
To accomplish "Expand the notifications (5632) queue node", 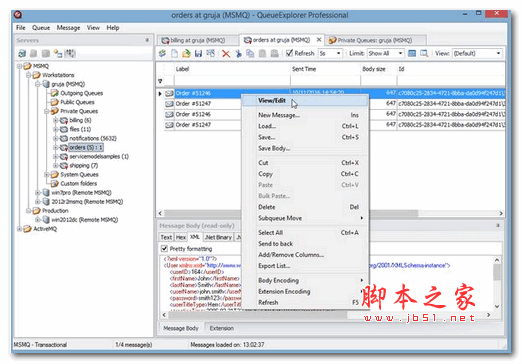I will click(56, 138).
